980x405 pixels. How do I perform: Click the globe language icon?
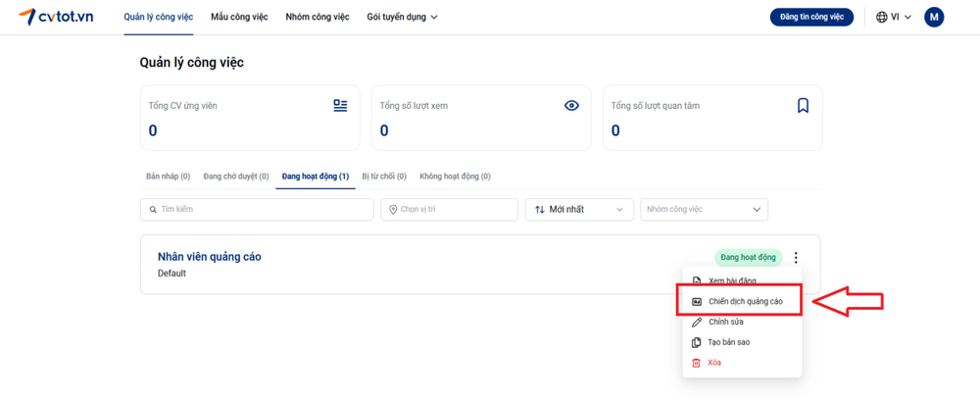(882, 17)
